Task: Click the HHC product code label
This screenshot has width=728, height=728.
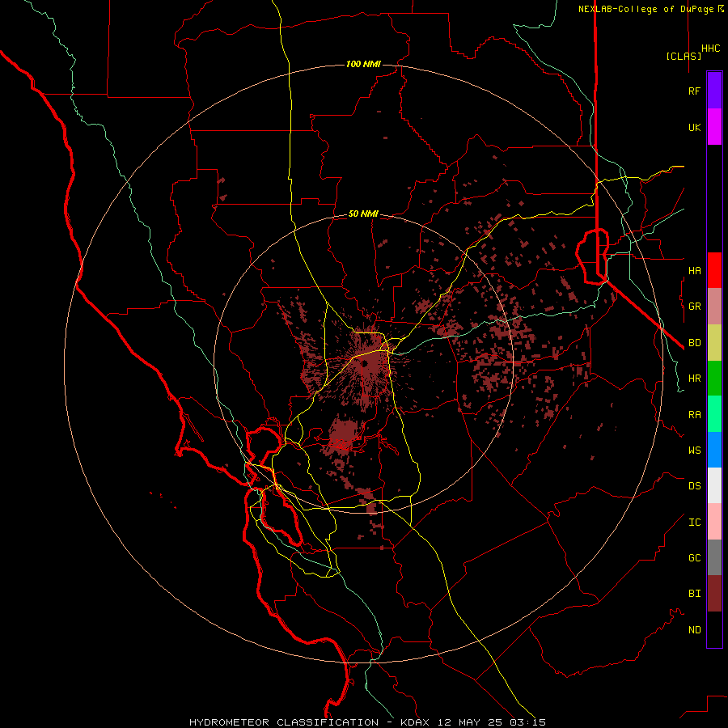Action: click(x=711, y=49)
